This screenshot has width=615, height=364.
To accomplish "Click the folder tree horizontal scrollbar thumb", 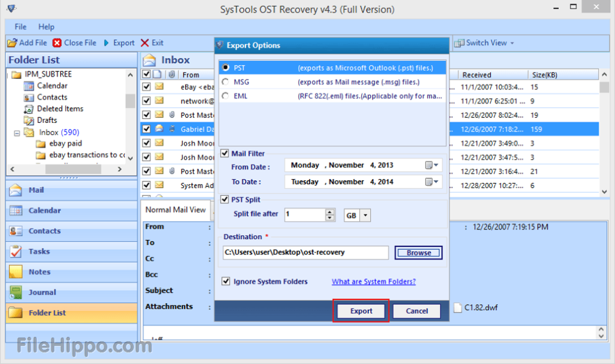I will click(73, 169).
